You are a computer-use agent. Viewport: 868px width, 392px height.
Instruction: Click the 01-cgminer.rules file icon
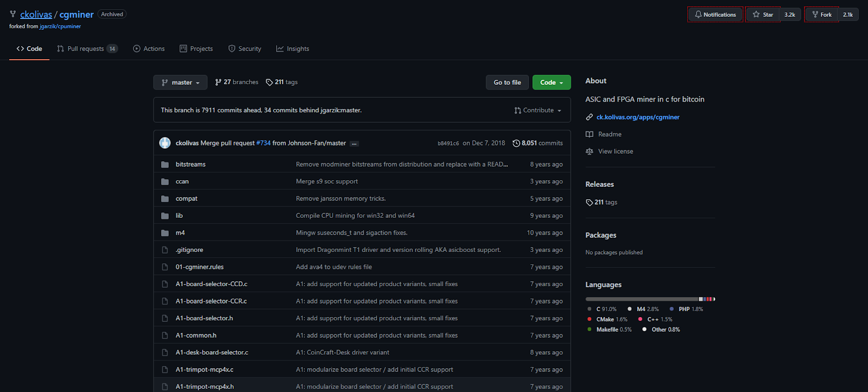[165, 267]
